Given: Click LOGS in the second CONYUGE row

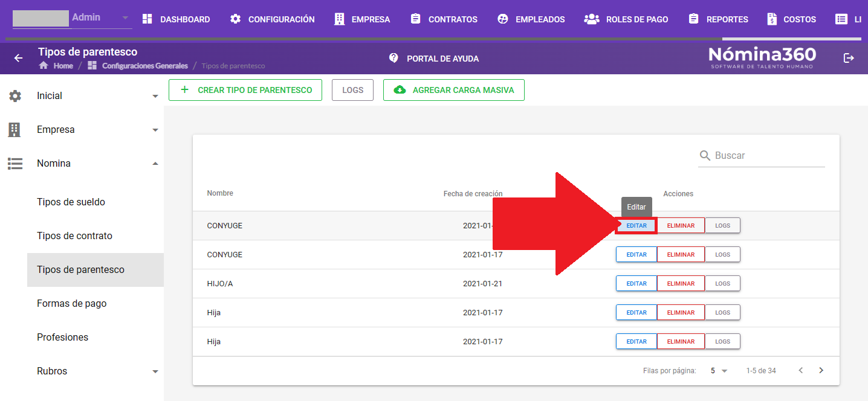Looking at the screenshot, I should [722, 255].
